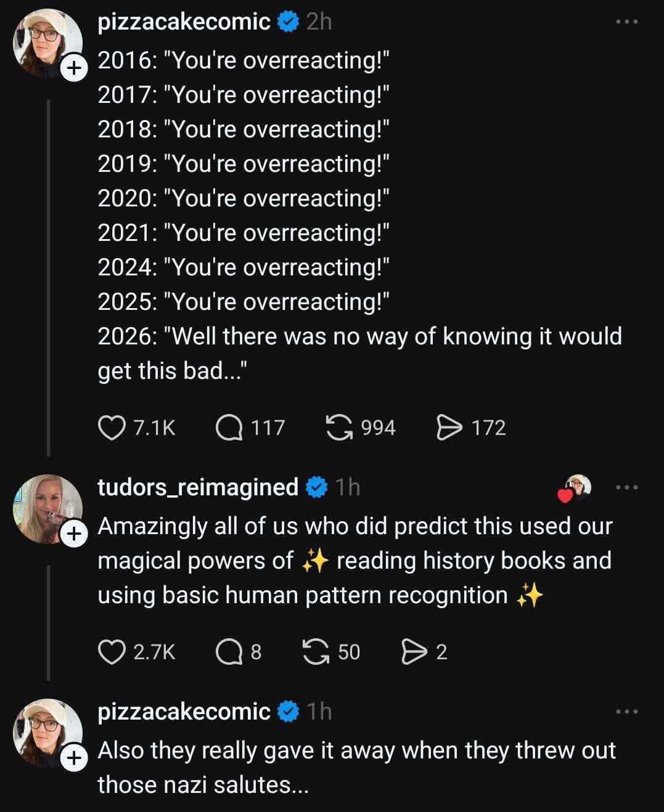Image resolution: width=664 pixels, height=812 pixels.
Task: Open more options on nazi salutes reply
Action: [x=627, y=712]
